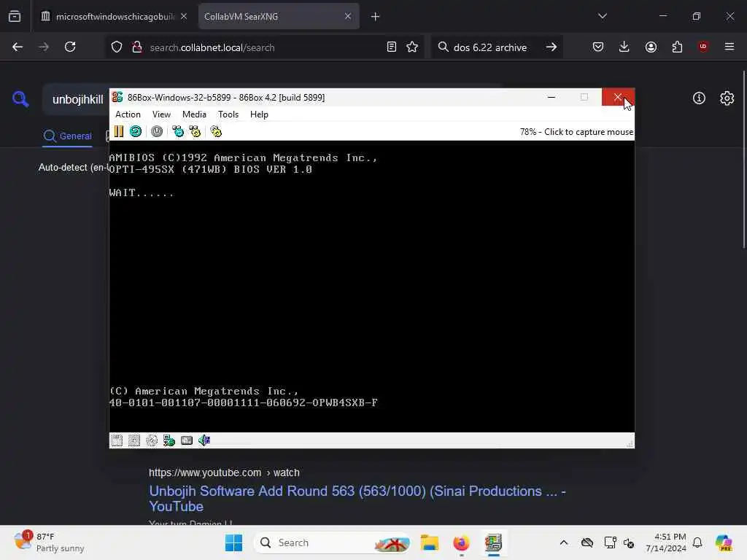747x560 pixels.
Task: Click the Windows taskbar Search box
Action: (333, 542)
